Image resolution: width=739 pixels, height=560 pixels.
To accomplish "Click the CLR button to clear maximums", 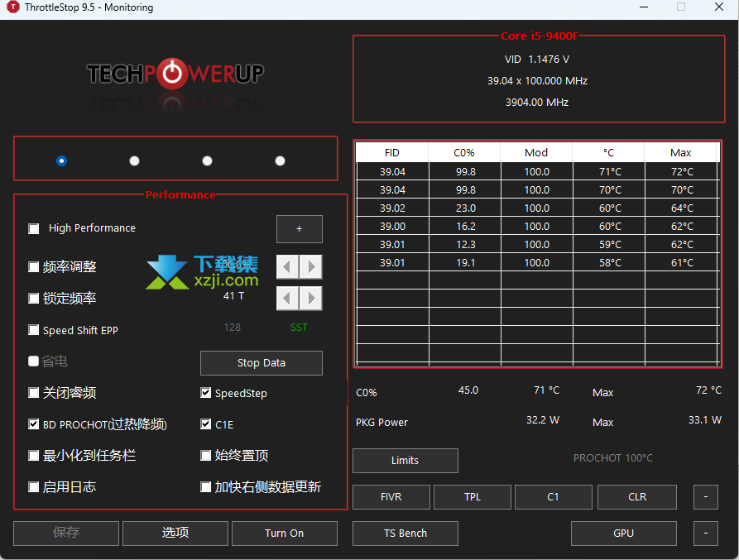I will coord(637,497).
